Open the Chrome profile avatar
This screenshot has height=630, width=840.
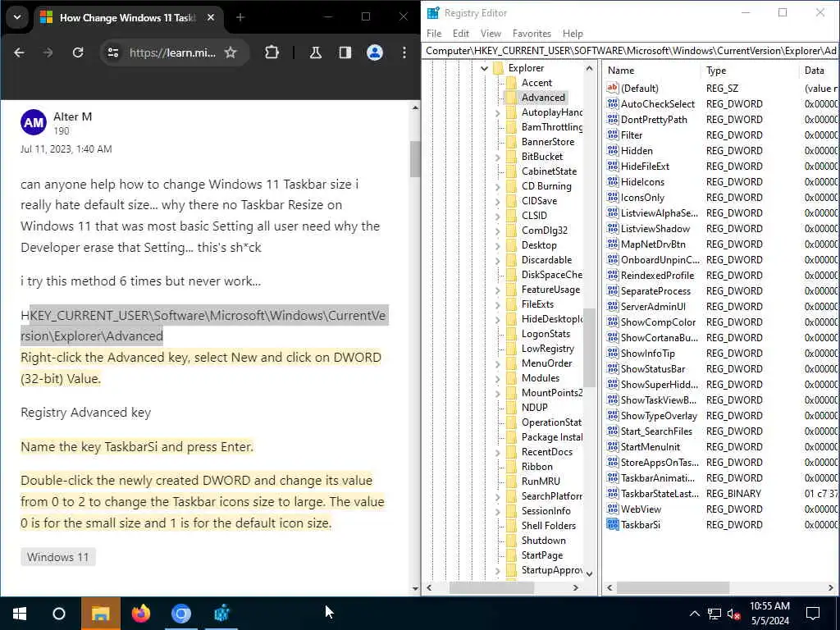(x=374, y=52)
